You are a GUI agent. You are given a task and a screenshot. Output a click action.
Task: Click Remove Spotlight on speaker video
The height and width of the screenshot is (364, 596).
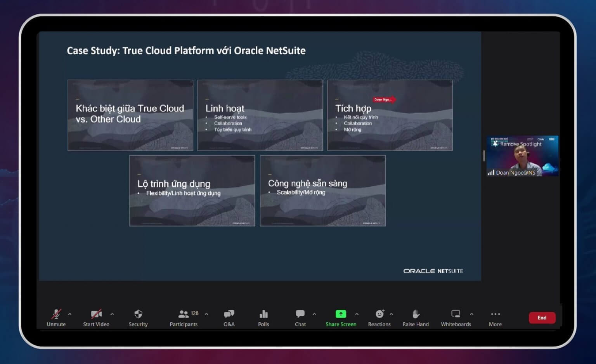(520, 144)
